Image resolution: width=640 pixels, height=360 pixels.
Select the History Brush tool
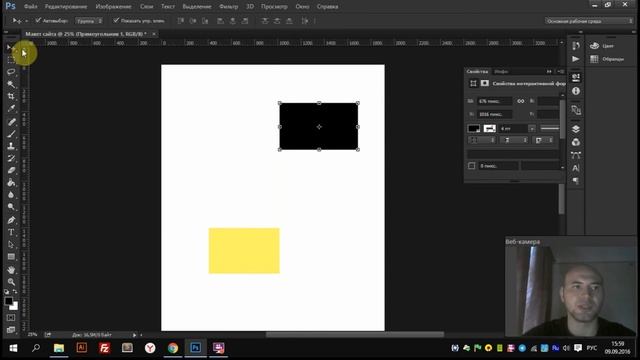11,158
